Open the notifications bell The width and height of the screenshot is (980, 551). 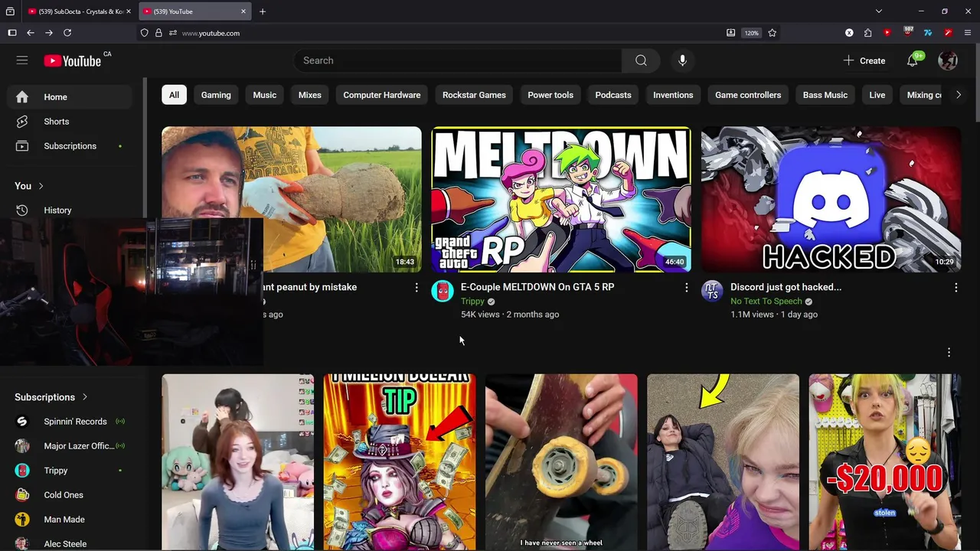(912, 60)
